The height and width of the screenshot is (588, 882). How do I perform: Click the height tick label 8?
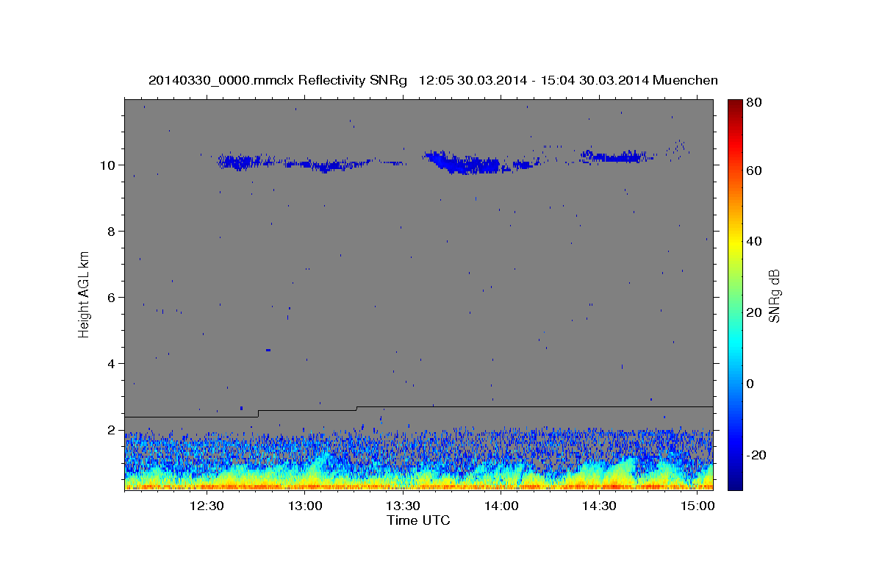click(112, 231)
